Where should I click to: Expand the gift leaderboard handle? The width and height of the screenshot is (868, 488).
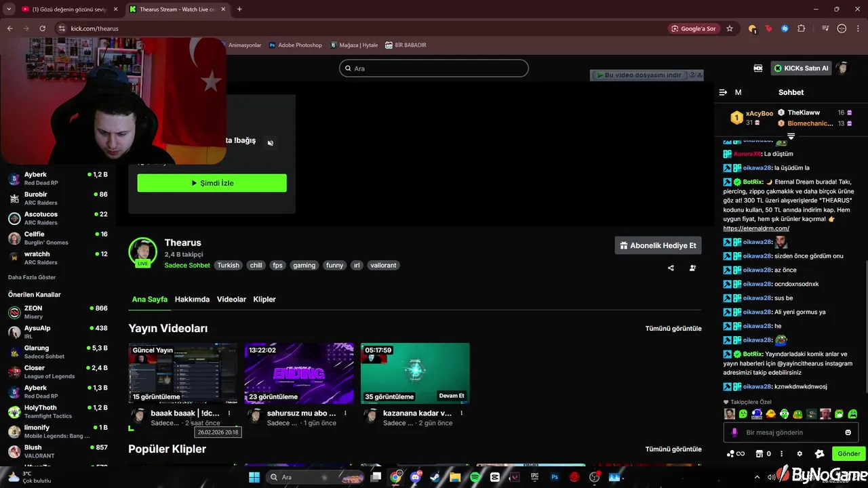click(x=791, y=136)
